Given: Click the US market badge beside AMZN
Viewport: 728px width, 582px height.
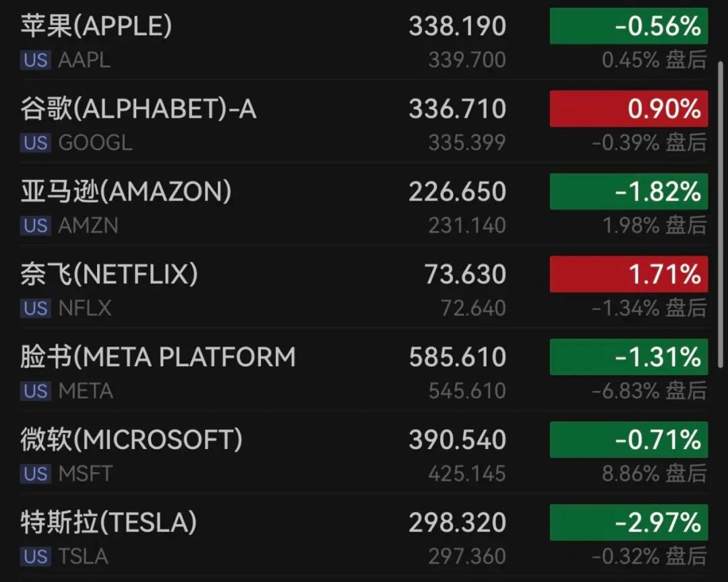Looking at the screenshot, I should tap(35, 225).
